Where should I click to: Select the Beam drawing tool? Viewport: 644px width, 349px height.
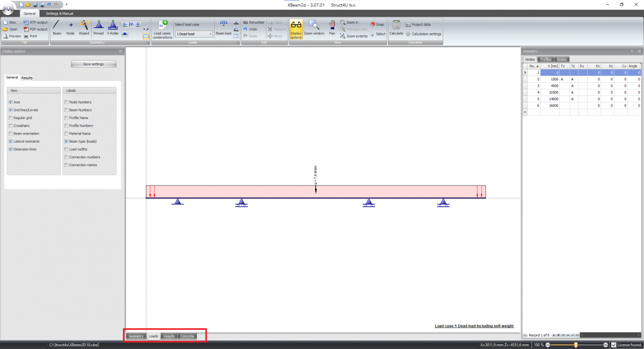pyautogui.click(x=56, y=27)
